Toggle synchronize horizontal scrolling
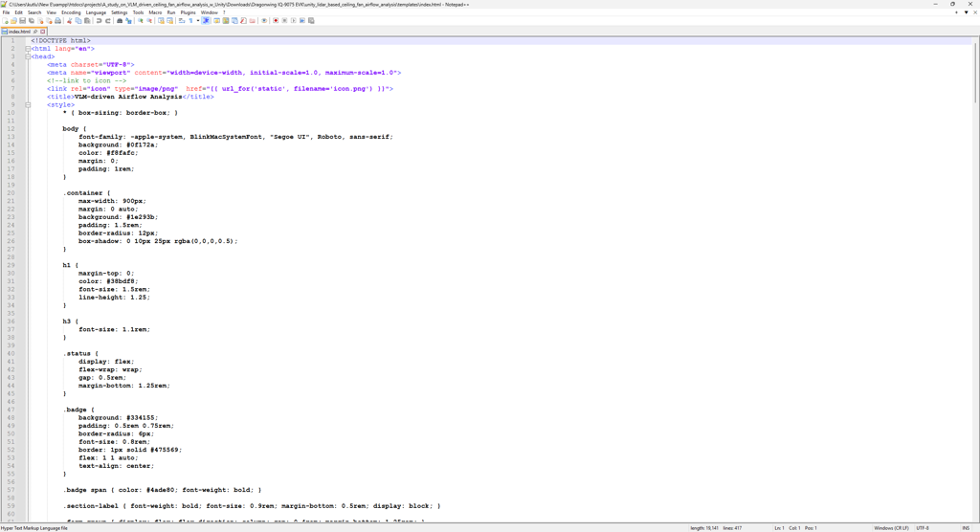Screen dimensions: 980x532 click(x=170, y=21)
